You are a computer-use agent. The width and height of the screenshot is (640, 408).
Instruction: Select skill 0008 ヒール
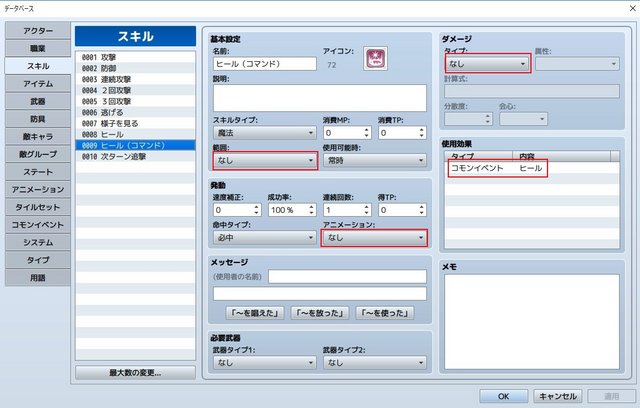(135, 134)
